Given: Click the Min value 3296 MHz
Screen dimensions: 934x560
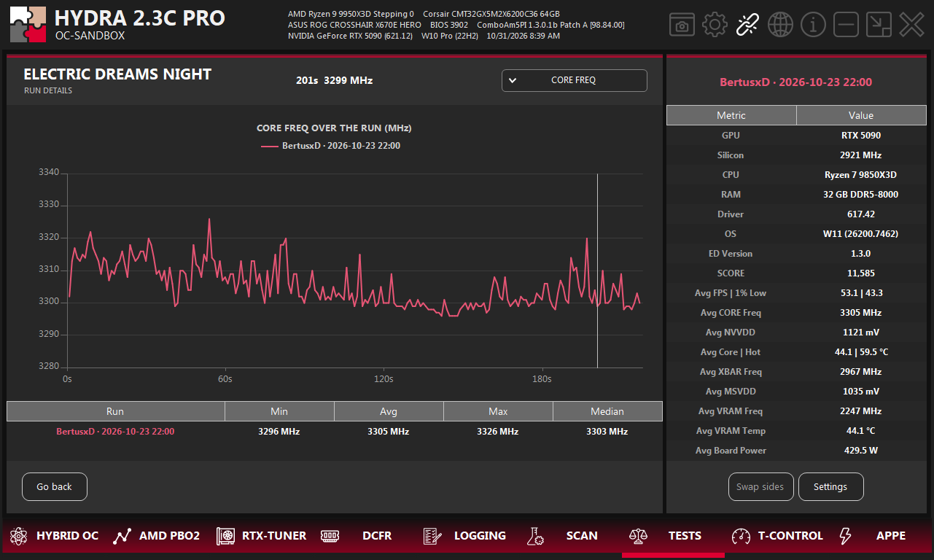Looking at the screenshot, I should click(279, 432).
